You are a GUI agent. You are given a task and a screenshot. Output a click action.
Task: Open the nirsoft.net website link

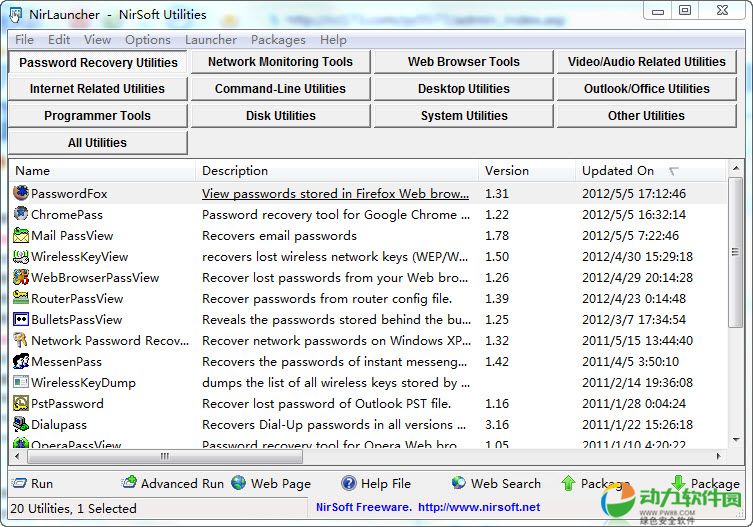tap(478, 507)
